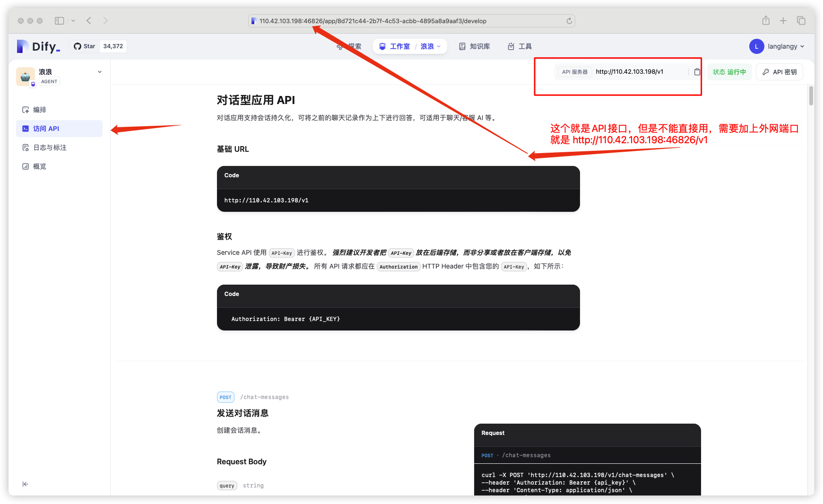Go forward in Safari
This screenshot has height=504, width=823.
click(x=105, y=20)
